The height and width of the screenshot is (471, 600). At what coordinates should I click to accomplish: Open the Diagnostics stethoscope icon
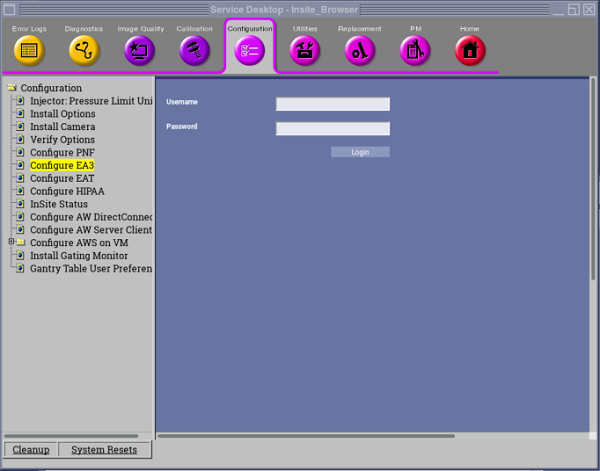tap(84, 50)
